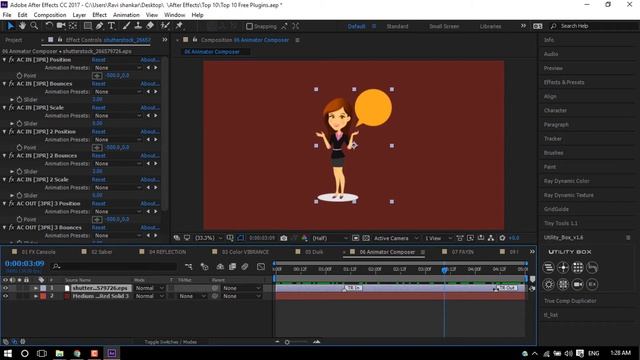
Task: Switch to Small Screen workspace
Action: click(444, 26)
